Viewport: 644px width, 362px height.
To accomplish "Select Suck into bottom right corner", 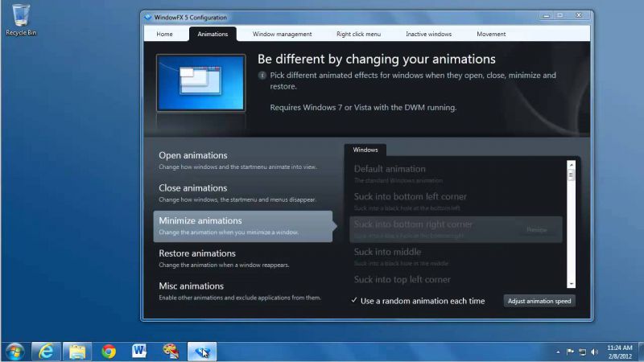I will click(x=456, y=229).
